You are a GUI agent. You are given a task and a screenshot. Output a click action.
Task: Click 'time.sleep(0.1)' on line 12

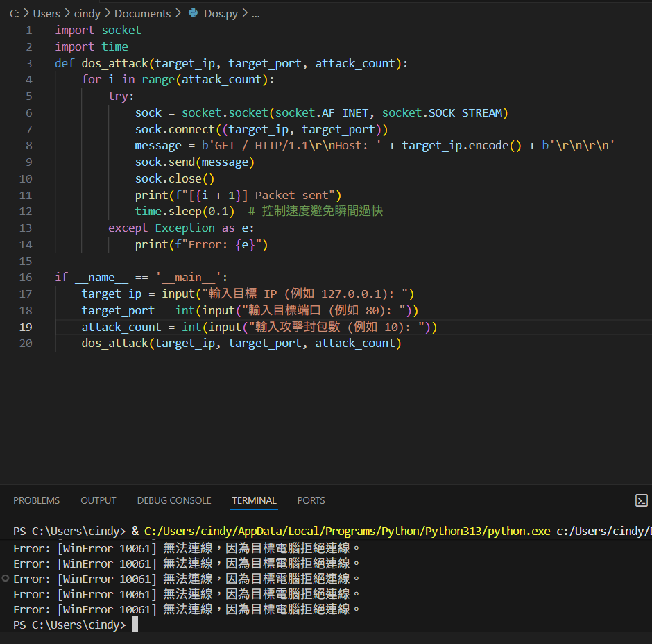(x=185, y=212)
